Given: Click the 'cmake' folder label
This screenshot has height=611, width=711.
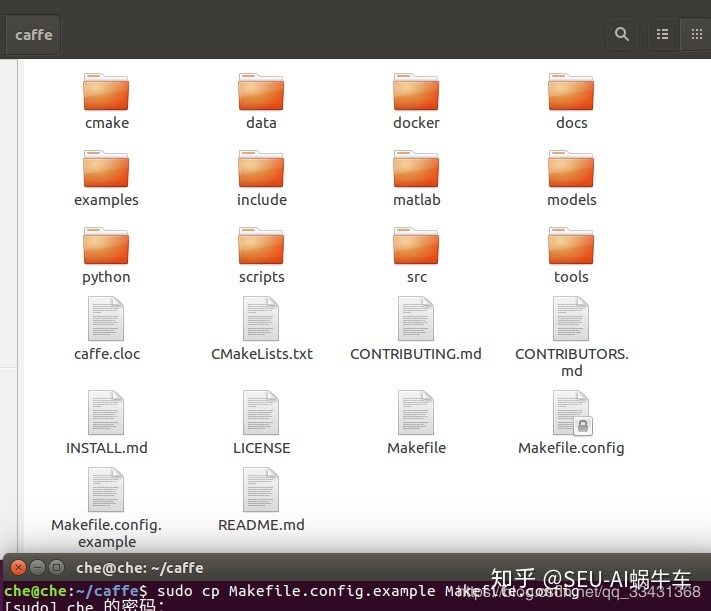Looking at the screenshot, I should 107,123.
